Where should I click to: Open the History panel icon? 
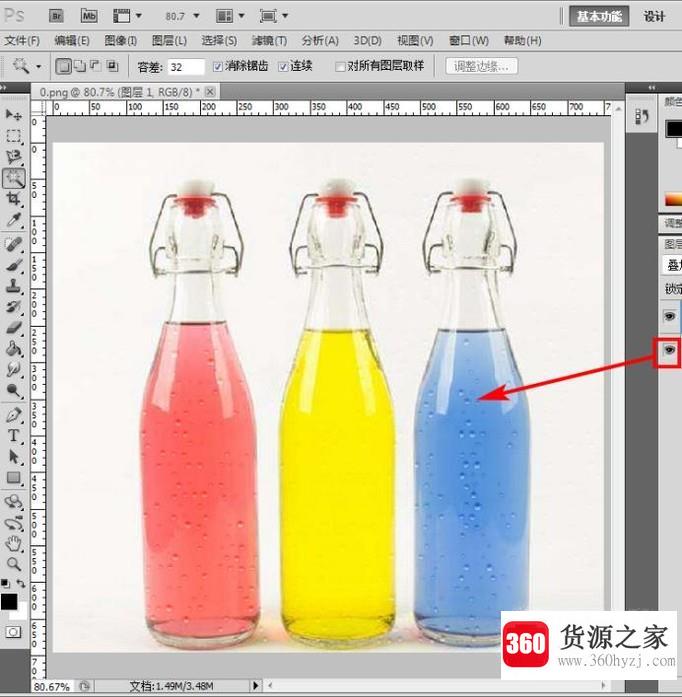tap(641, 116)
